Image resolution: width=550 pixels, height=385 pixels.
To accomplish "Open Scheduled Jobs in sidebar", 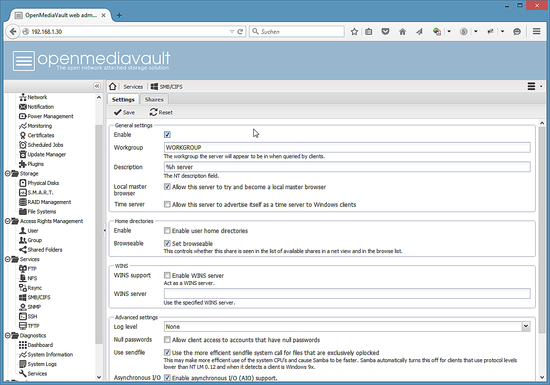I will 41,144.
